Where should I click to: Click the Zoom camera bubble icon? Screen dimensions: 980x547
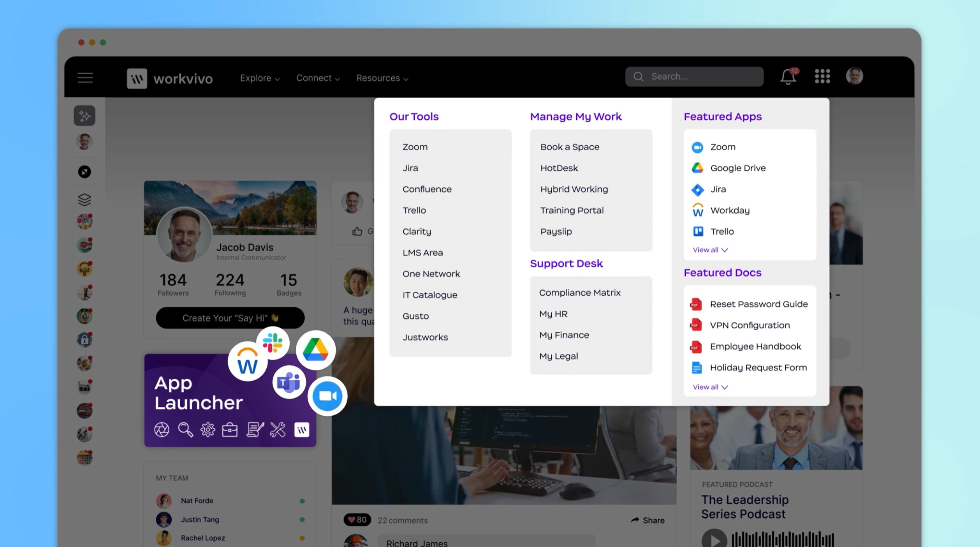(x=327, y=396)
